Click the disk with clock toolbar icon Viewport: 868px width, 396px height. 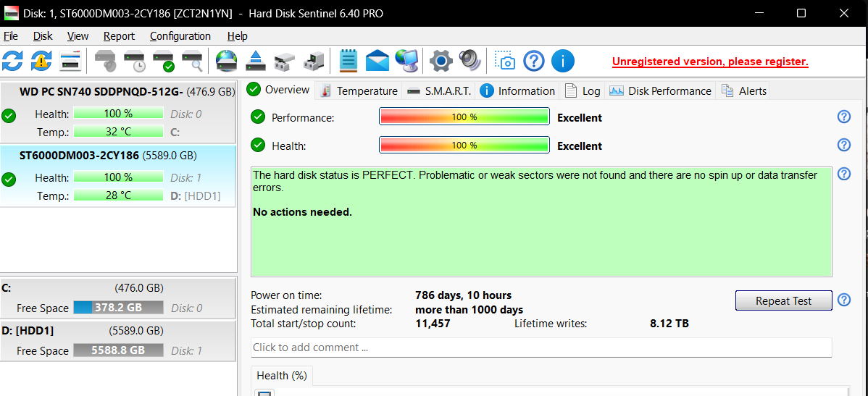click(135, 60)
